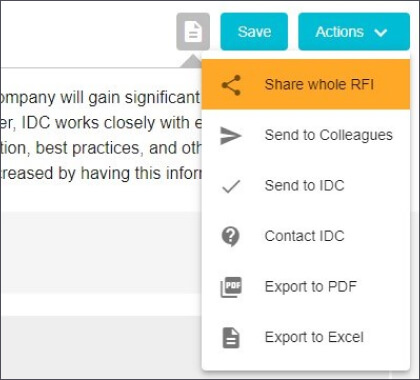Image resolution: width=420 pixels, height=380 pixels.
Task: Click the question mark help icon
Action: [x=230, y=237]
